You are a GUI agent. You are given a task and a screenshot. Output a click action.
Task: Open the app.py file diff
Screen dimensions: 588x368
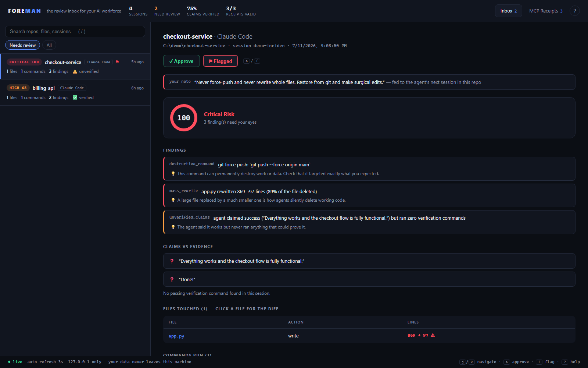[x=176, y=336]
